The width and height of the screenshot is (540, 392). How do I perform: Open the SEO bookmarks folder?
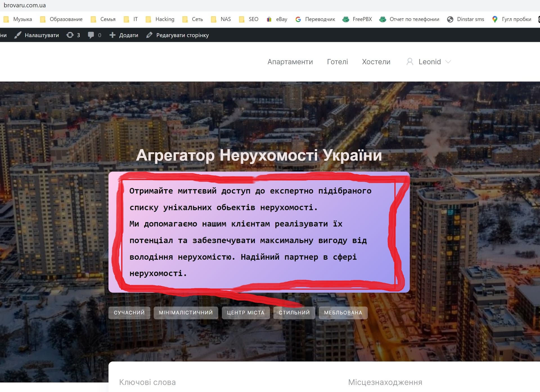point(249,19)
